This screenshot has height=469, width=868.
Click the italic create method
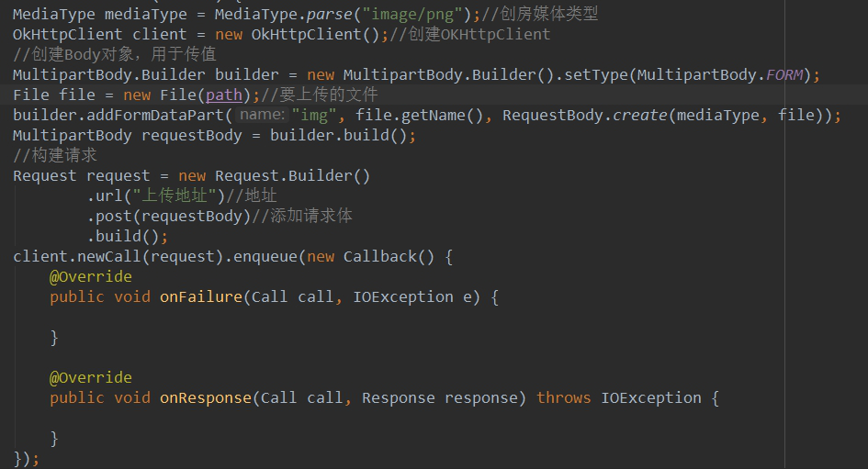pos(640,115)
